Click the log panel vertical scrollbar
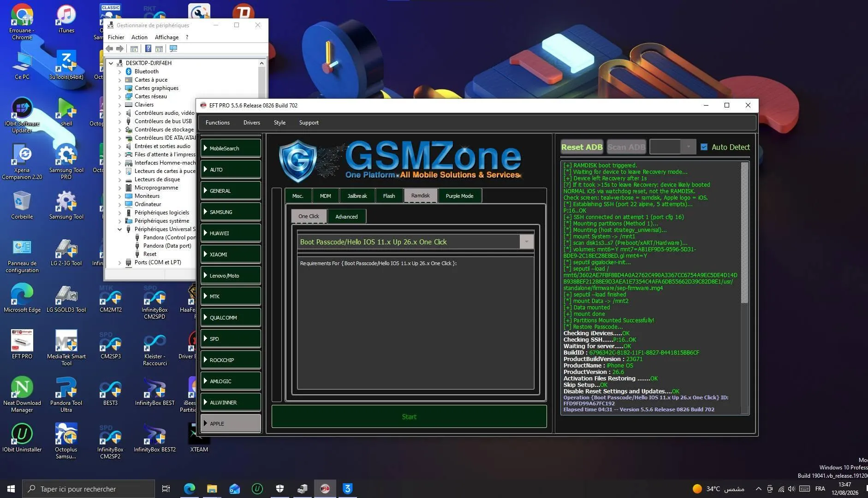This screenshot has height=498, width=868. [744, 233]
